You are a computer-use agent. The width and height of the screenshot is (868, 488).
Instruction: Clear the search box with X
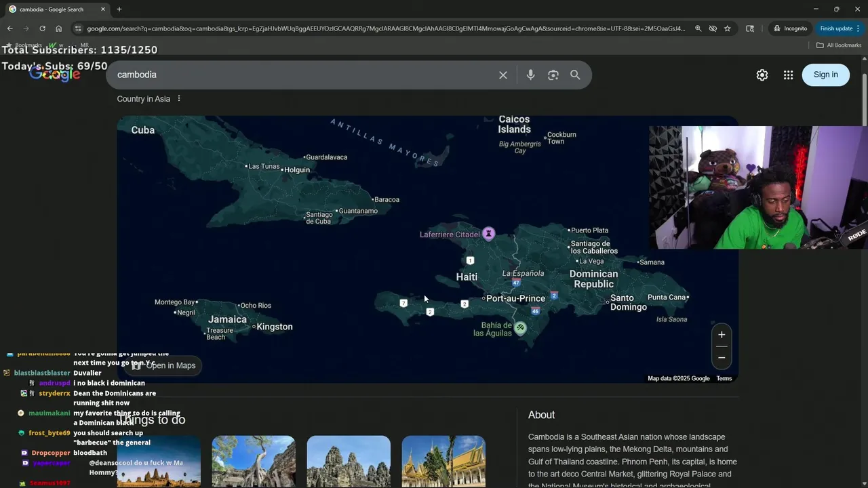tap(503, 75)
